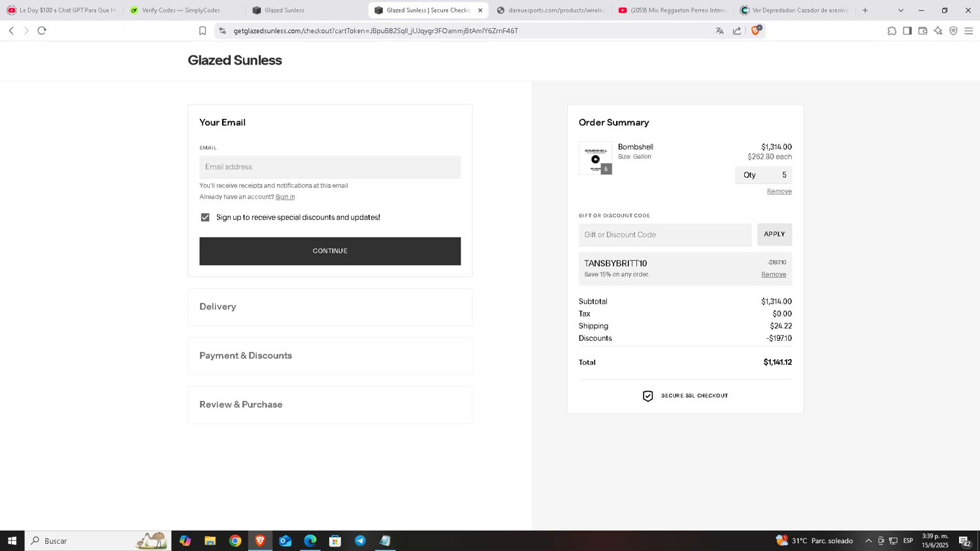The image size is (980, 551).
Task: Click the Secure SSL checkout shield icon
Action: click(x=647, y=396)
